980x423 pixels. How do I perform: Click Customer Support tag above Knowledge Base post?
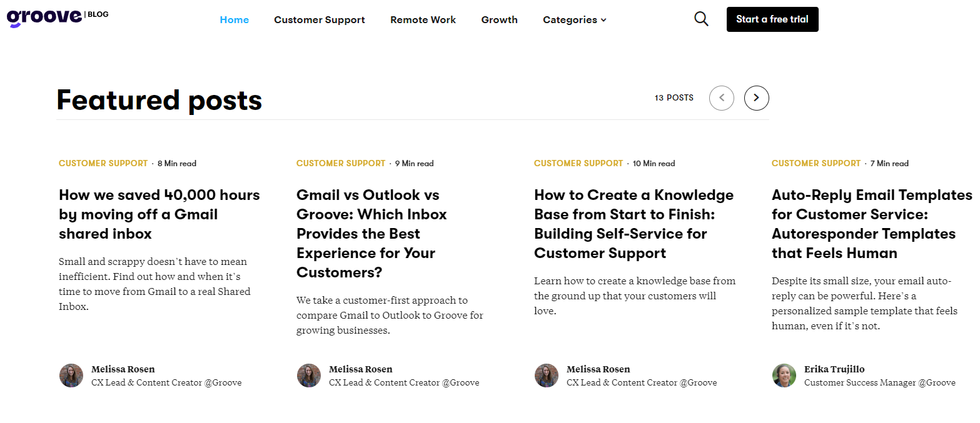578,163
